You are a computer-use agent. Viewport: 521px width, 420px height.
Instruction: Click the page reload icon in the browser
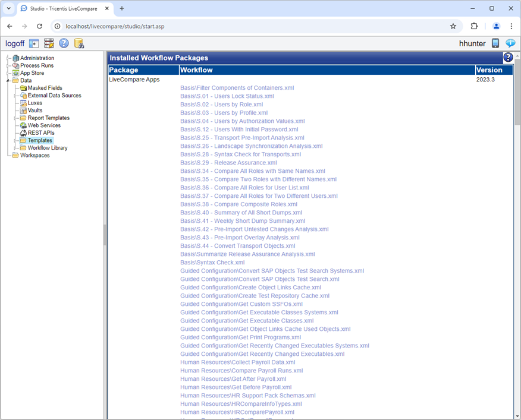tap(40, 26)
